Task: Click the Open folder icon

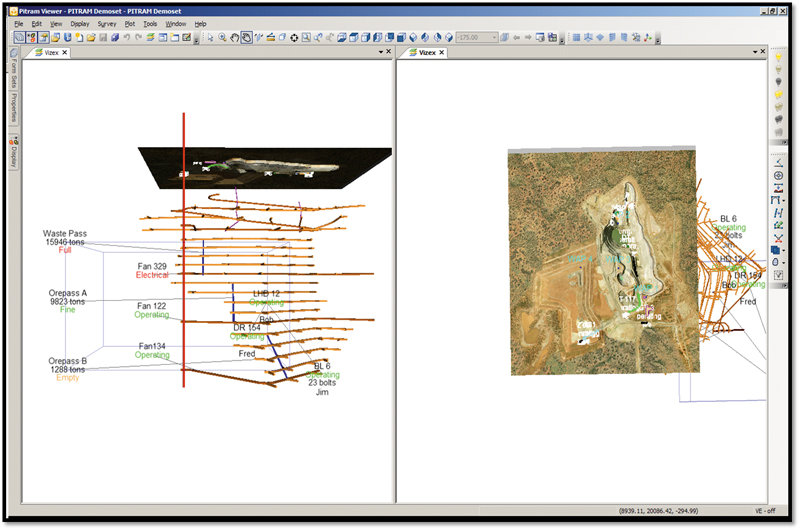Action: (x=91, y=38)
